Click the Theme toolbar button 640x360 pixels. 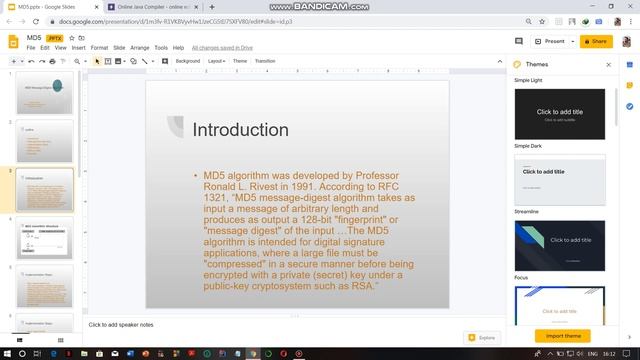point(240,61)
